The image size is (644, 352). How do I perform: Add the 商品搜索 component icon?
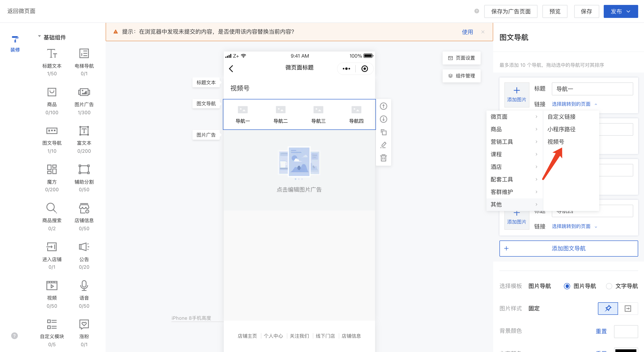pos(52,208)
